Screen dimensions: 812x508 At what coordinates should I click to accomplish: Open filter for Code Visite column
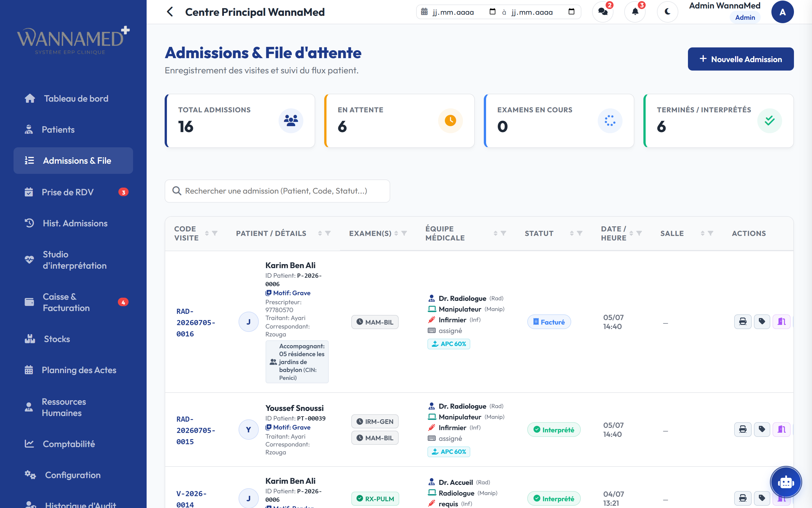pyautogui.click(x=215, y=233)
